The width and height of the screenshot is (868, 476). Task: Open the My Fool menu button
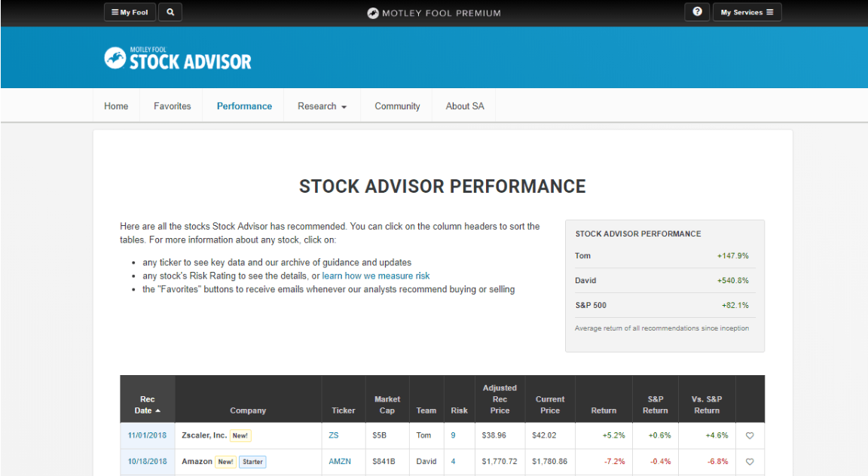click(130, 12)
